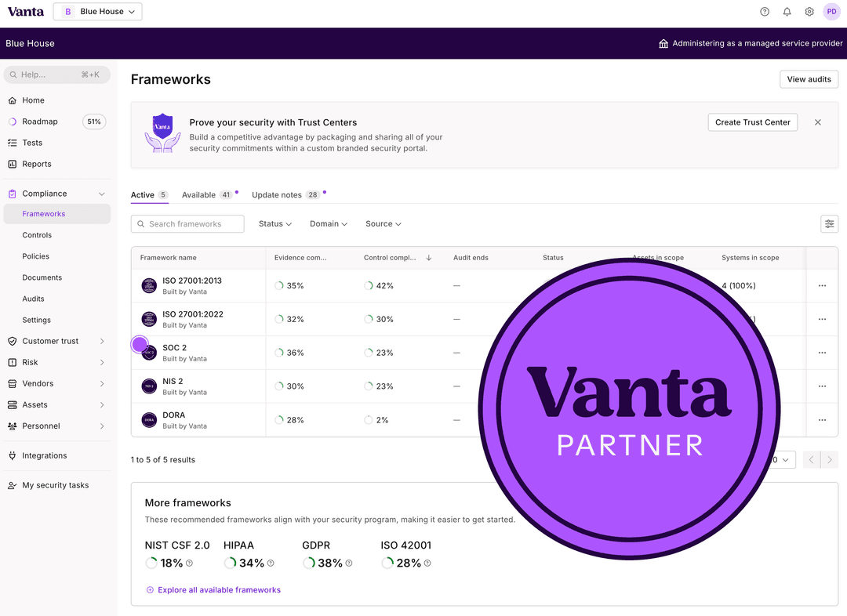Switch to Active tab
Viewport: 847px width, 616px height.
point(150,195)
